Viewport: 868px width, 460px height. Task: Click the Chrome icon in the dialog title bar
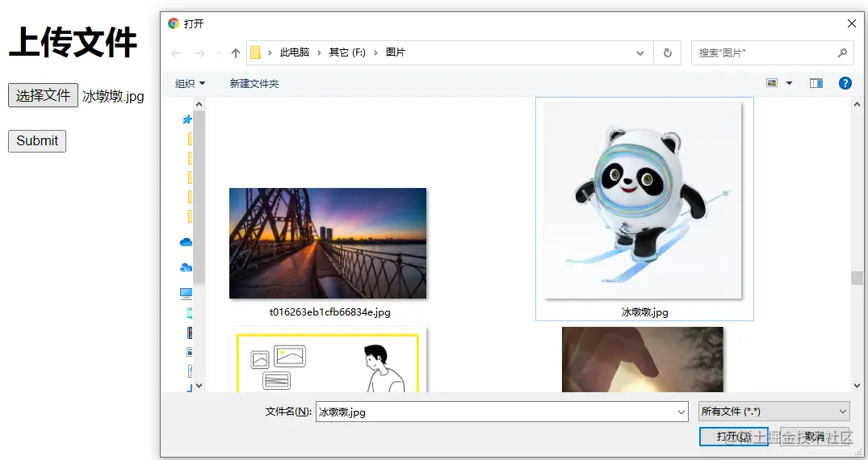(x=174, y=23)
